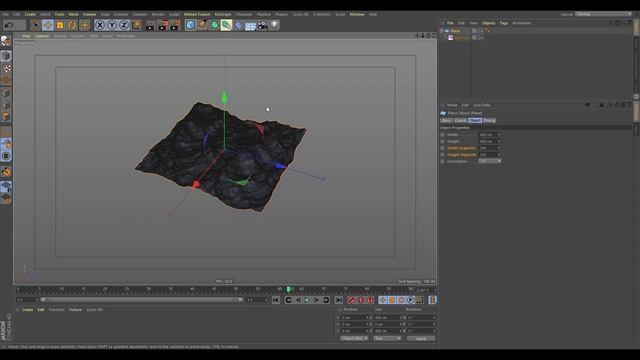Switch to the Coord. attribute tab
The width and height of the screenshot is (640, 360).
(x=460, y=120)
